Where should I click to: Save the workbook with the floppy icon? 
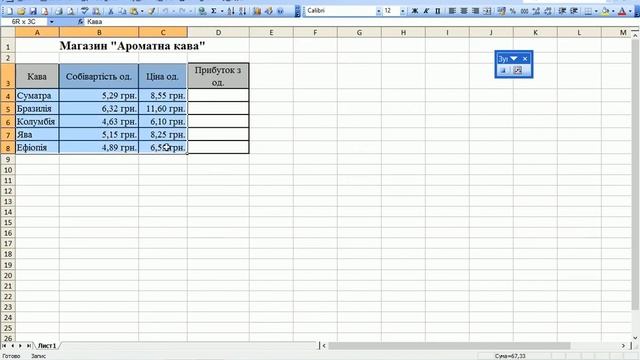[x=33, y=11]
